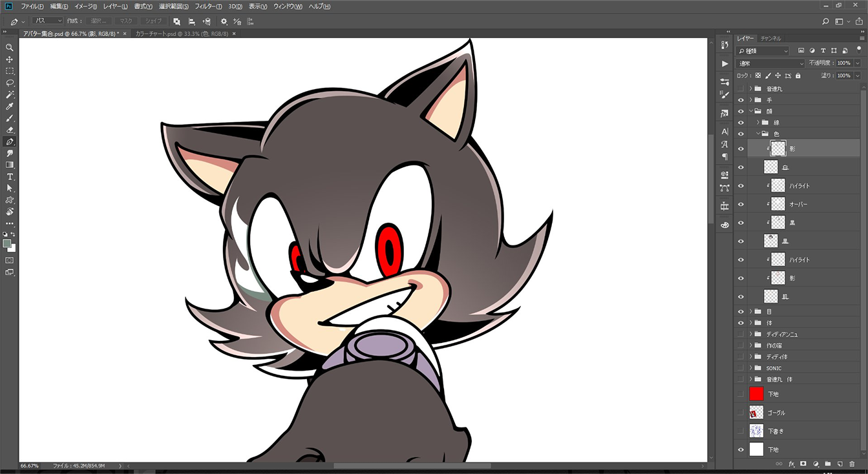Show the ゴーグル layer
The height and width of the screenshot is (474, 868).
pos(741,412)
